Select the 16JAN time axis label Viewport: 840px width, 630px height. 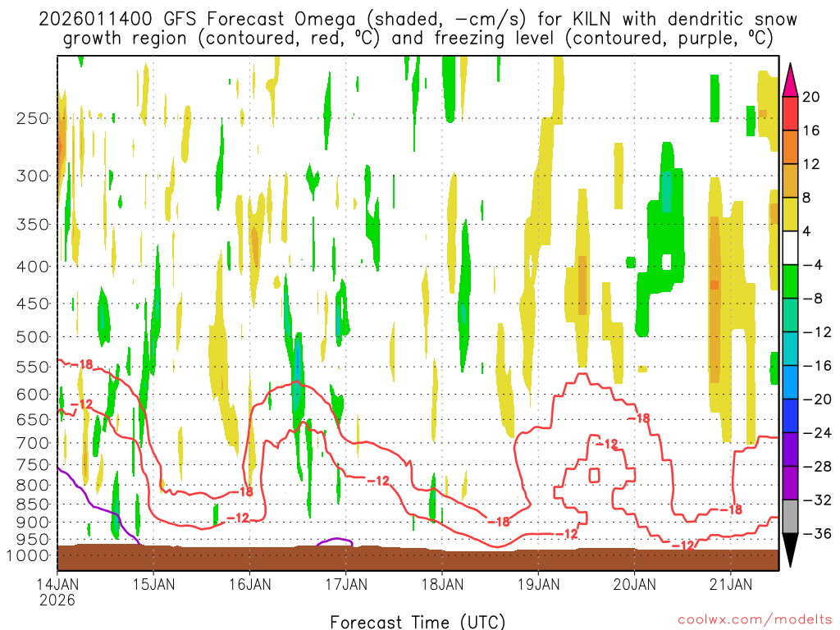[x=249, y=584]
